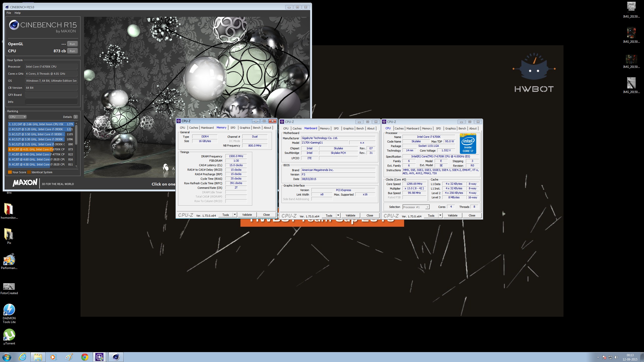Open Google Chrome from taskbar
Viewport: 644px width, 362px height.
click(x=85, y=357)
